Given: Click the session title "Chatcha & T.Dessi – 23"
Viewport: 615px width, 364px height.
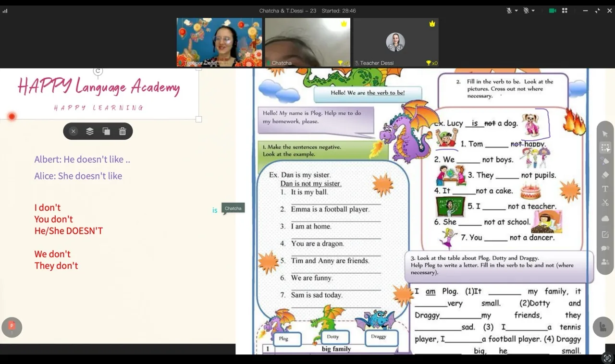Looking at the screenshot, I should [287, 11].
